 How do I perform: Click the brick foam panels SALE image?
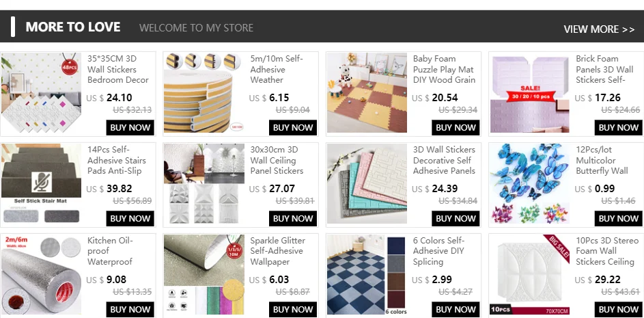(529, 92)
